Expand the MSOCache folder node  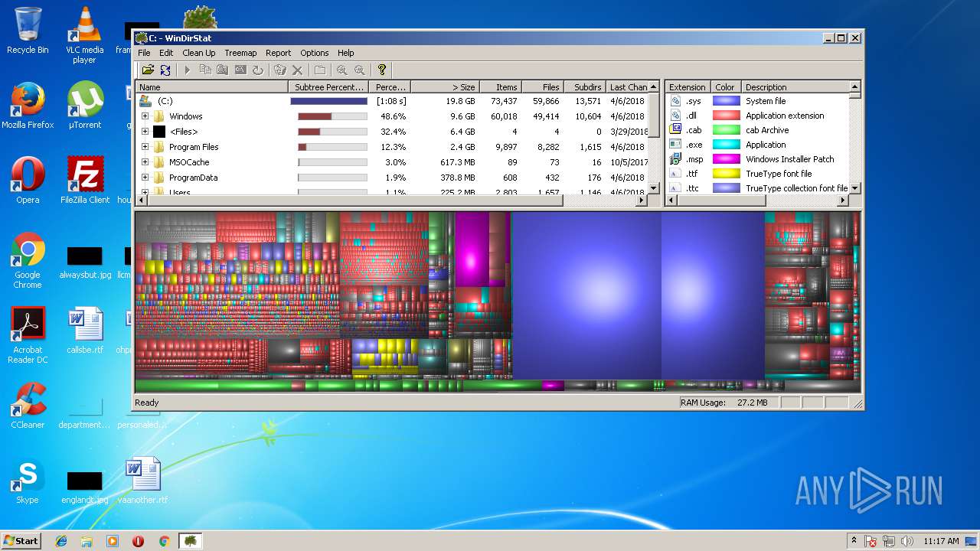(x=145, y=162)
